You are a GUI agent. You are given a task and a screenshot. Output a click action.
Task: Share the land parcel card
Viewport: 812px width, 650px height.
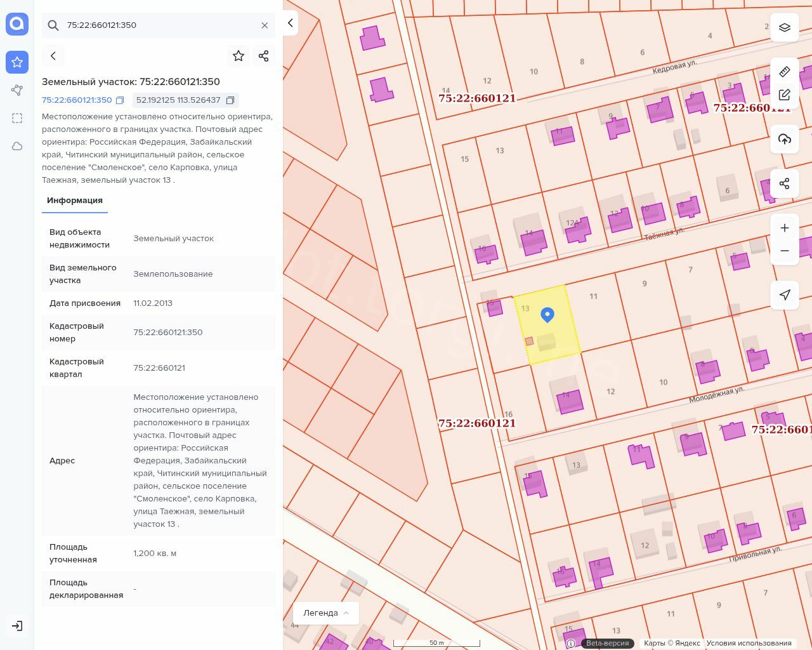264,56
